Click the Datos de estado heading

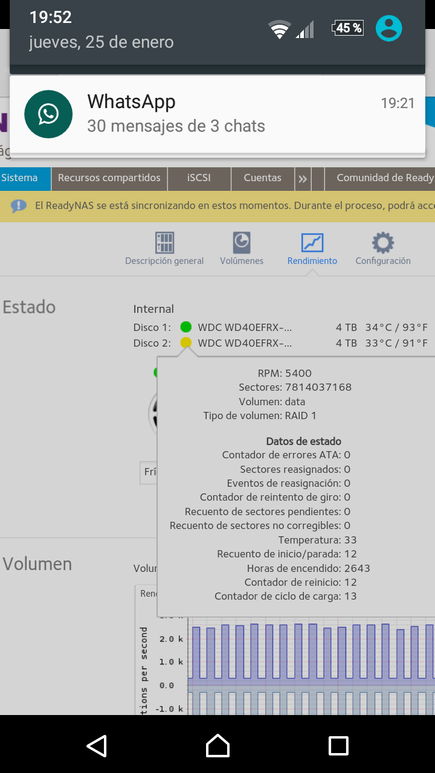point(303,441)
